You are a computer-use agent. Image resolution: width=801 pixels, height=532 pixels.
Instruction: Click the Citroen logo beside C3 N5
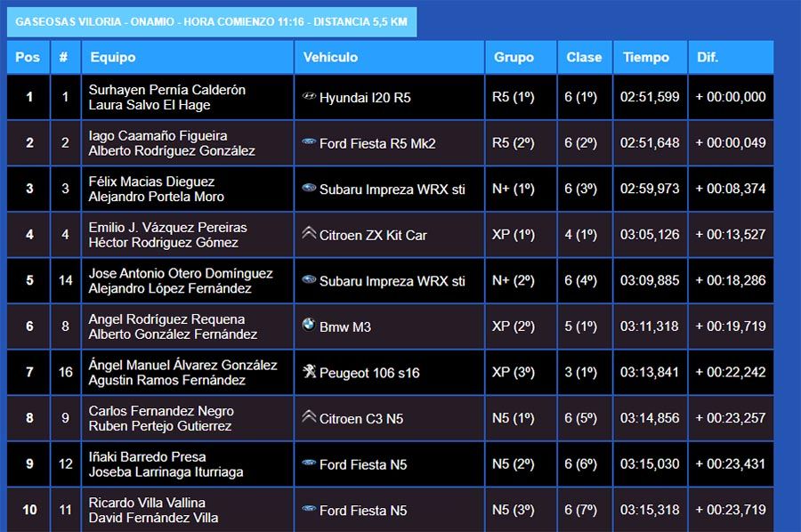pos(309,417)
